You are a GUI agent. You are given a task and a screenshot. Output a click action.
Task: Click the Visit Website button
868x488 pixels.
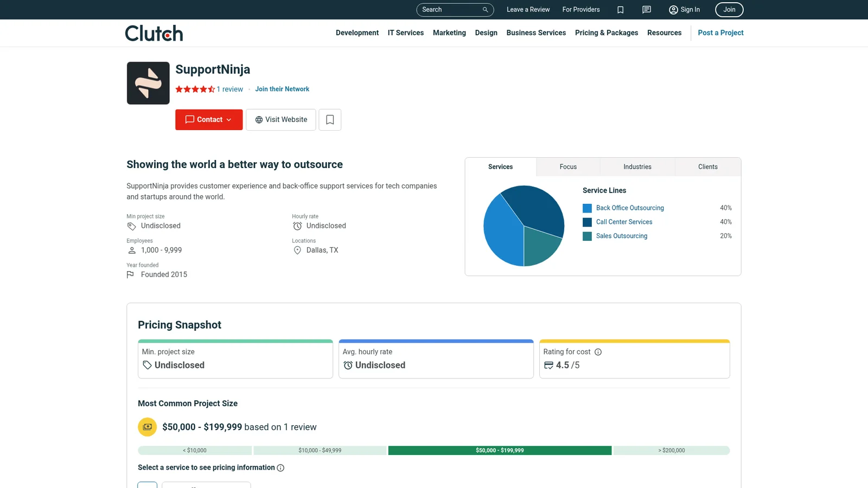point(281,120)
